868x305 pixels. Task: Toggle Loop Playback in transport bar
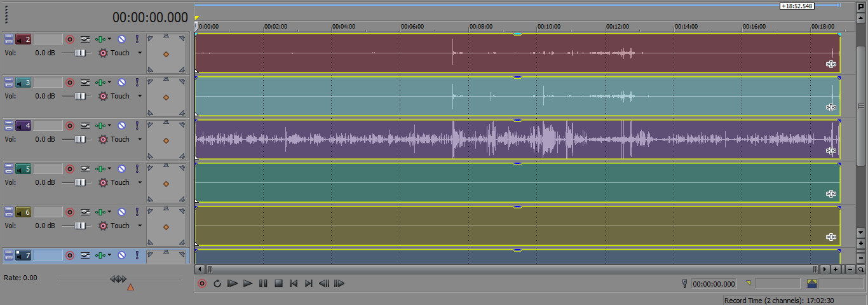coord(217,283)
